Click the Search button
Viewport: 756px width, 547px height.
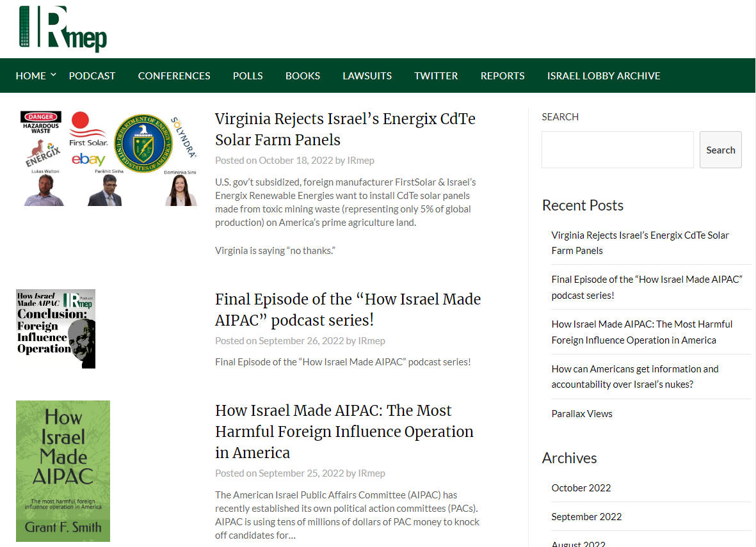tap(720, 150)
